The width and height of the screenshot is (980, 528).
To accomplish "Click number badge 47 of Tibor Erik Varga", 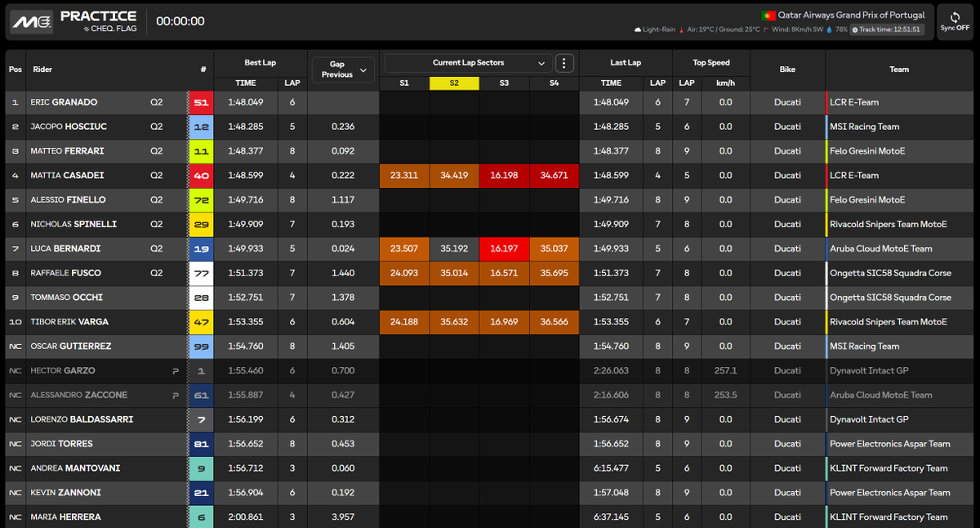I will pyautogui.click(x=201, y=322).
